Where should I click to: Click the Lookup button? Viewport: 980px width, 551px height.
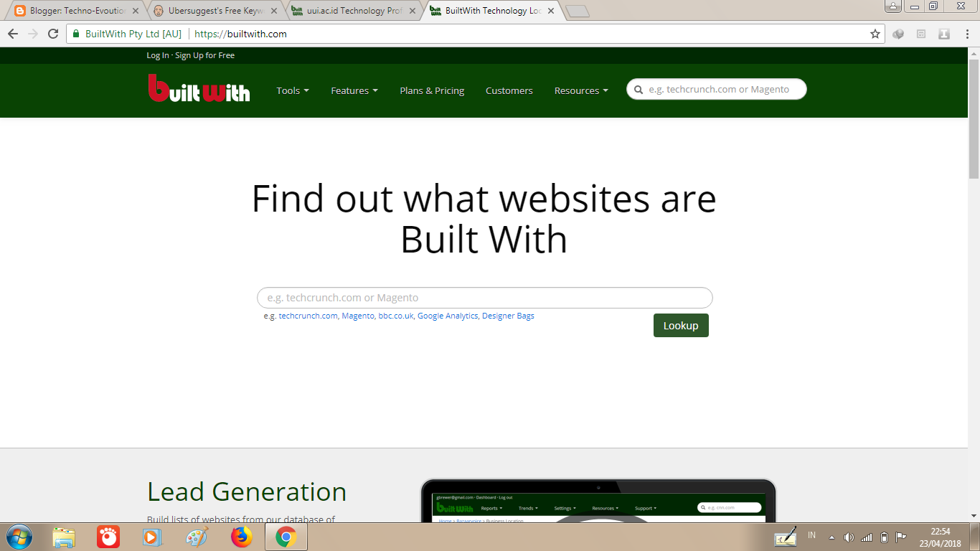[x=680, y=325]
